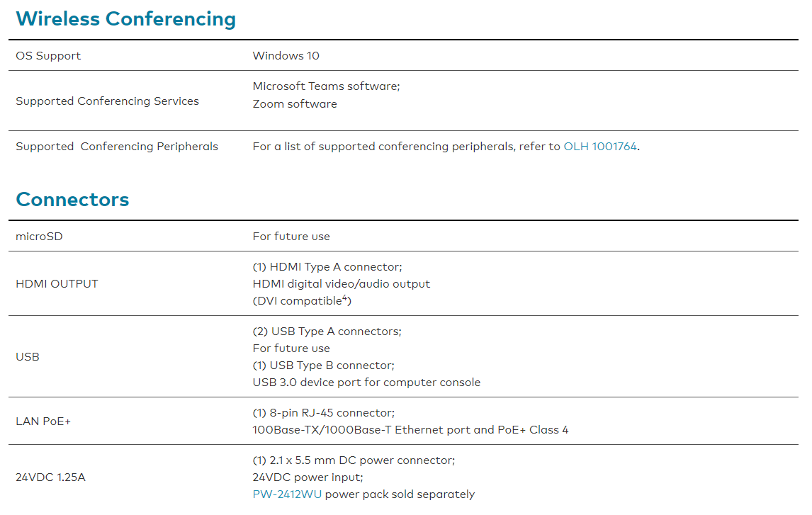Select the HDMI OUTPUT row label
The width and height of the screenshot is (812, 515).
(57, 284)
